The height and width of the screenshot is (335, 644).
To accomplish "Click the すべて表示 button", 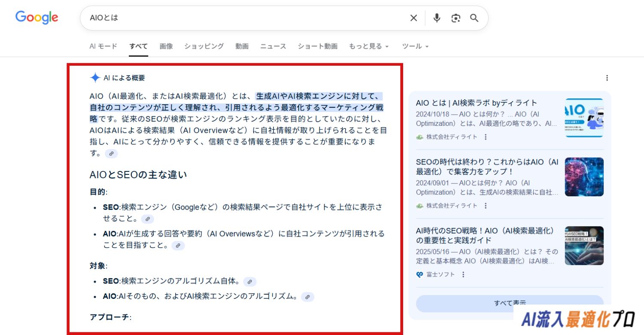I will point(509,302).
